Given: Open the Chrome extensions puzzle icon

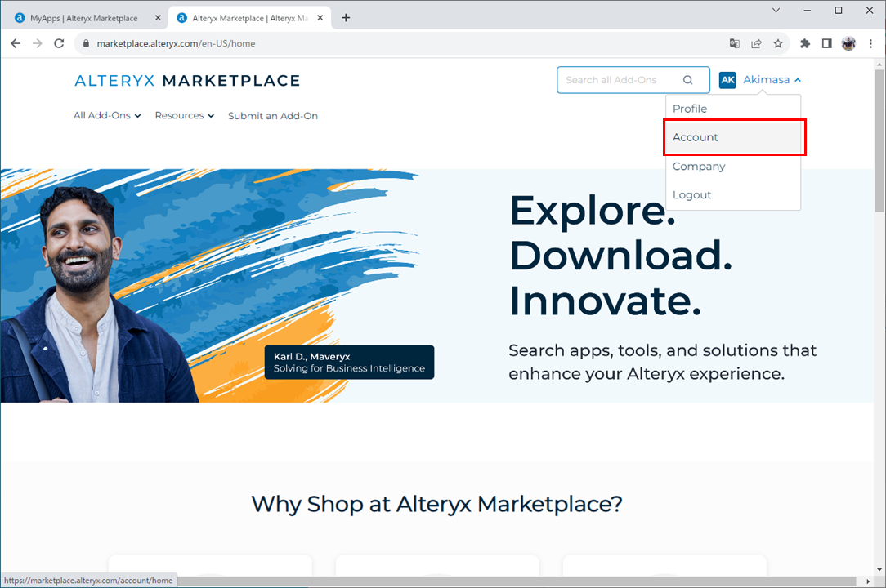Looking at the screenshot, I should coord(805,43).
